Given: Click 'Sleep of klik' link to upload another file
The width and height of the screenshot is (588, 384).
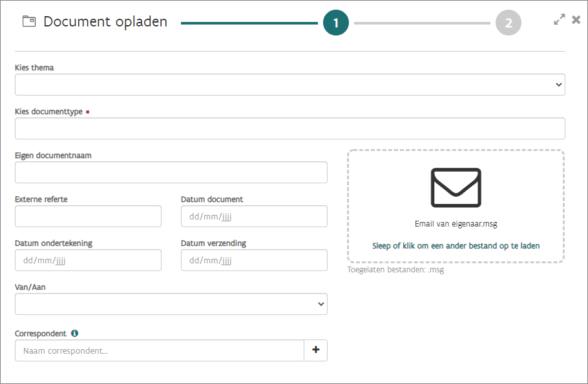Looking at the screenshot, I should (x=456, y=246).
